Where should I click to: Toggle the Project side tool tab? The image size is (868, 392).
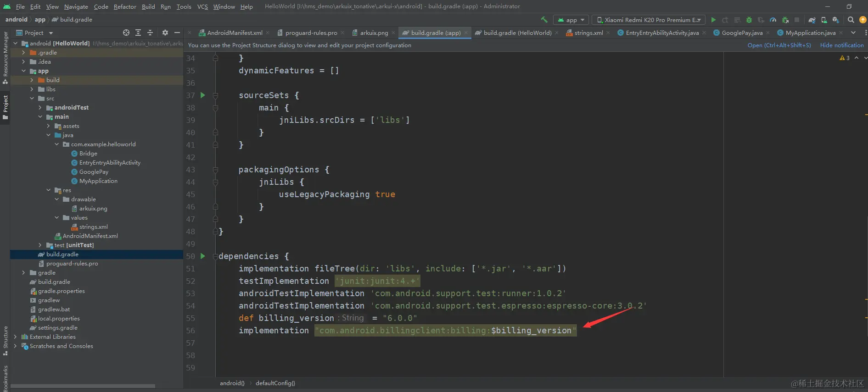pos(5,107)
